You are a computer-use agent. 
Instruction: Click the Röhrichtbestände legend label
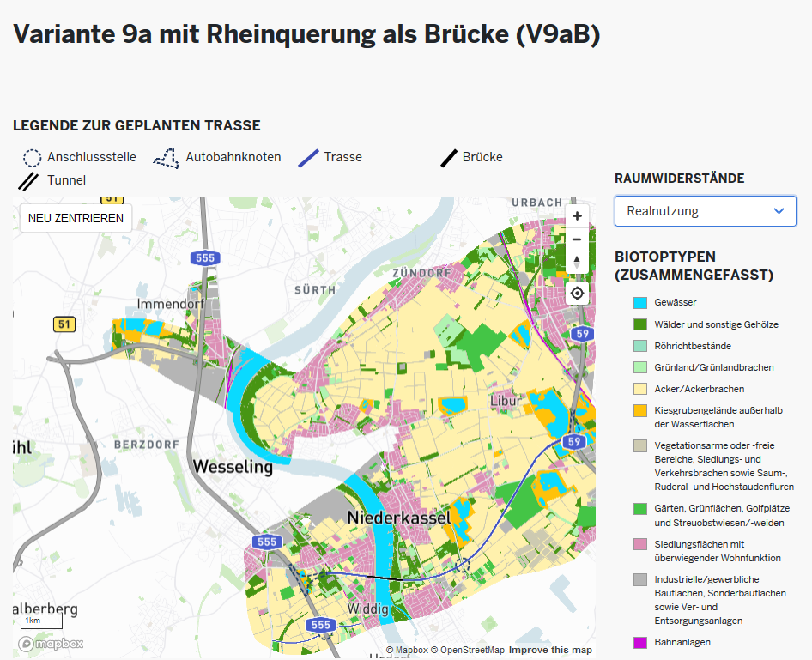[x=693, y=346]
